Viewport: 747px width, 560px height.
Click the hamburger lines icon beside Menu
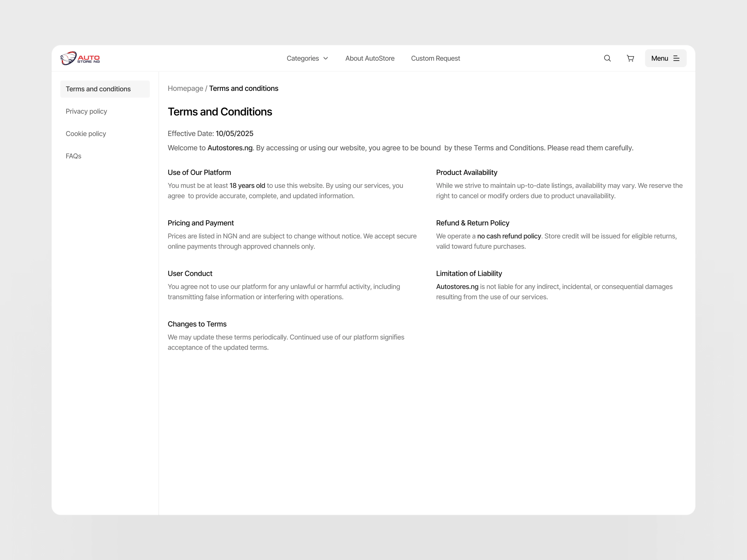[676, 58]
